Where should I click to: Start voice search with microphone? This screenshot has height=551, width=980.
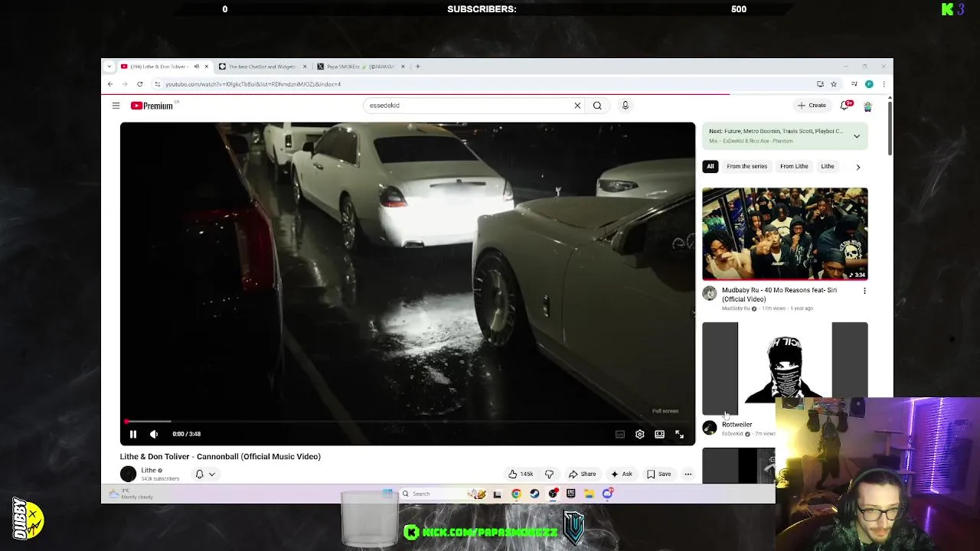coord(625,106)
